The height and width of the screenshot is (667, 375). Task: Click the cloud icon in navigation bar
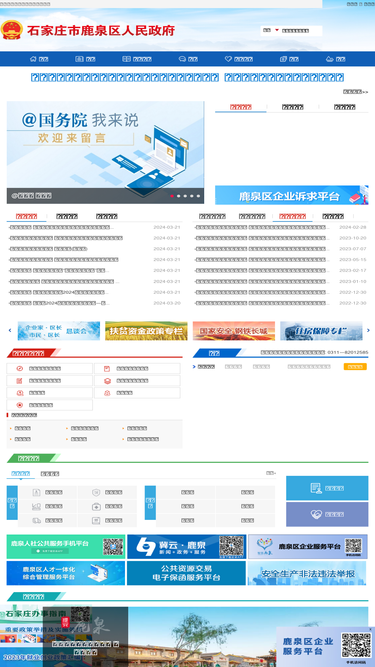tap(329, 59)
